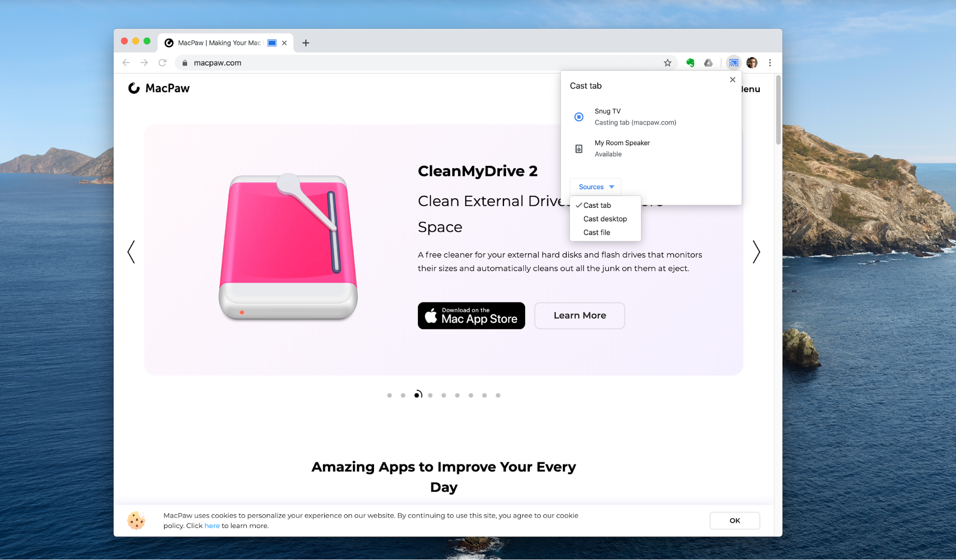Select Cast desktop source option
The width and height of the screenshot is (956, 560).
point(604,219)
